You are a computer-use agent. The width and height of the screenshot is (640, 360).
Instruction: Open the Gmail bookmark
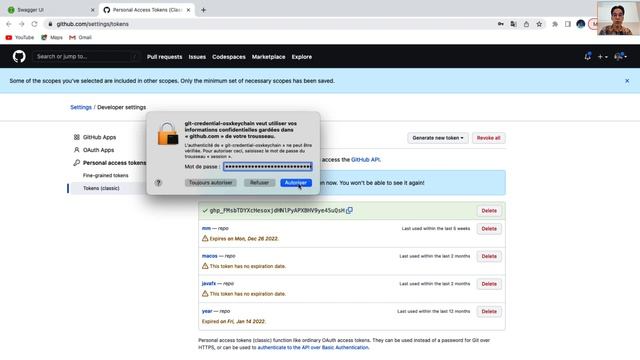pyautogui.click(x=80, y=37)
